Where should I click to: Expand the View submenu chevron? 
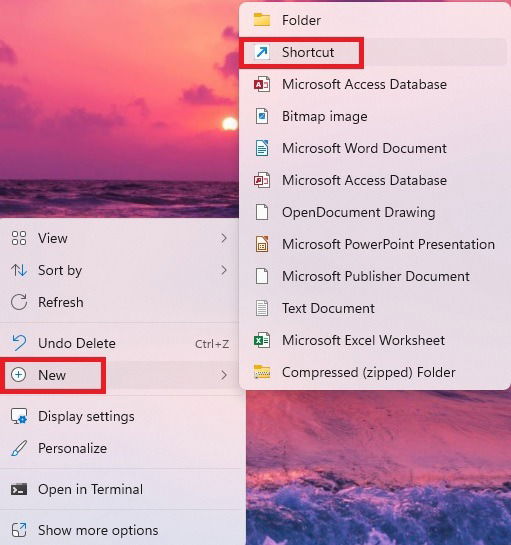click(x=224, y=238)
